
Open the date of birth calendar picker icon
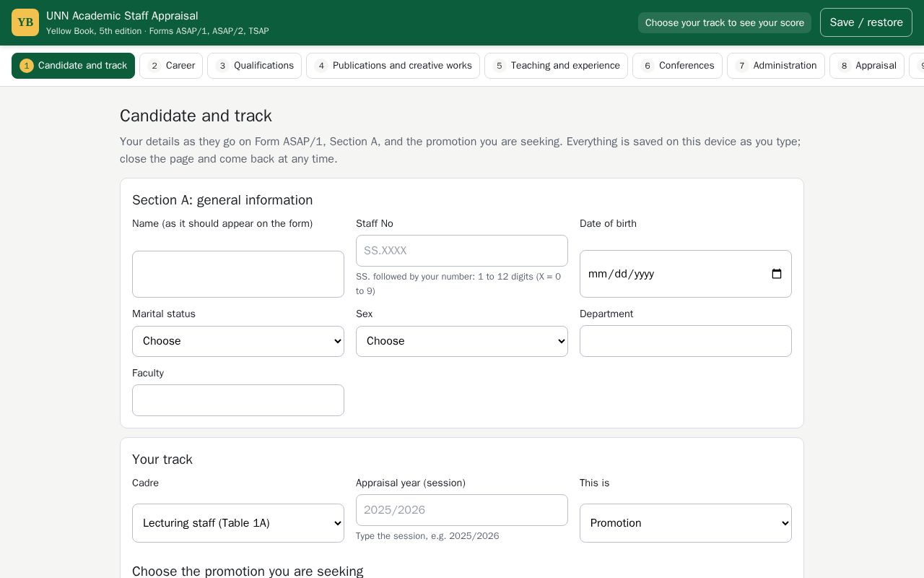(777, 274)
